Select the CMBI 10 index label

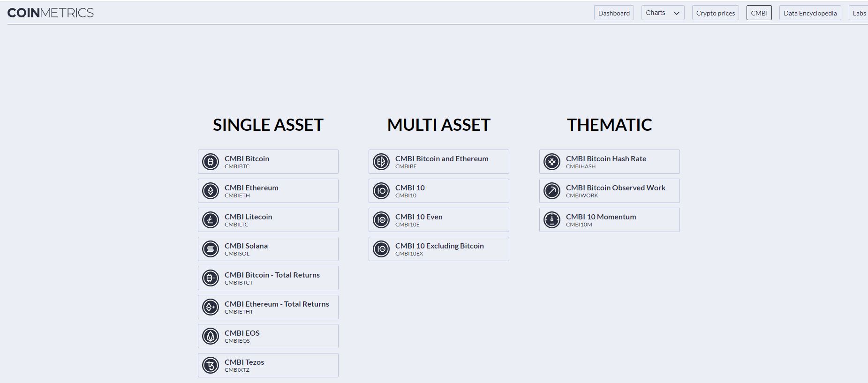click(410, 188)
